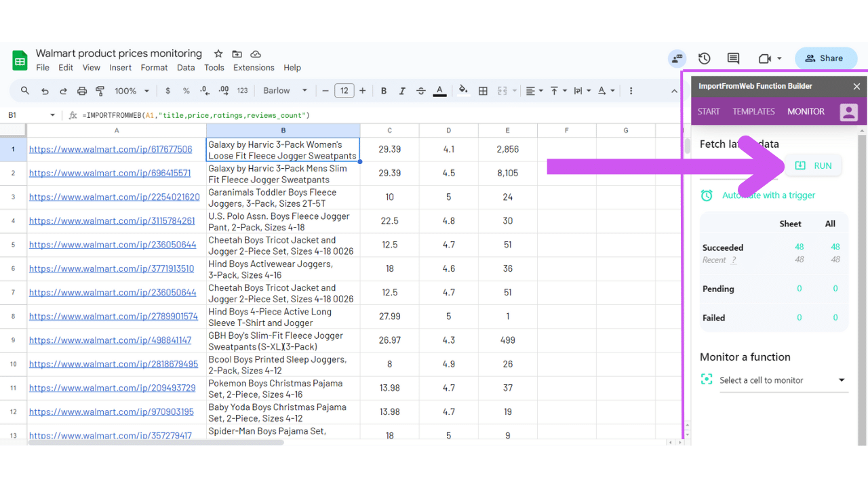868x488 pixels.
Task: Open the borders tool
Action: click(483, 91)
